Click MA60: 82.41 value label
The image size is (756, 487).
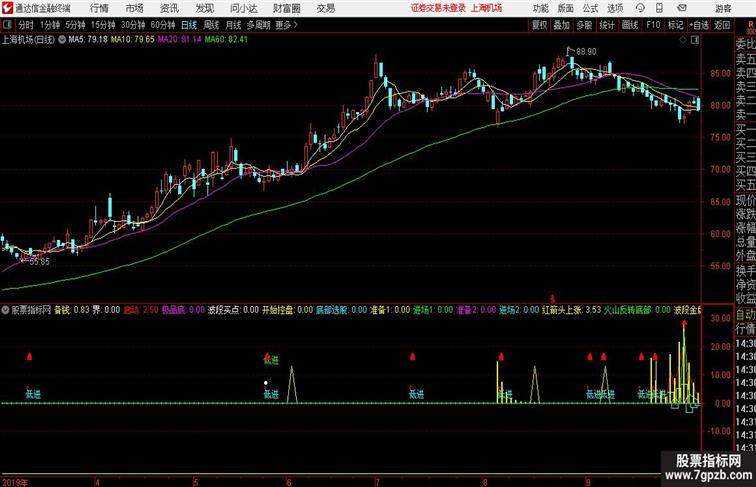[226, 40]
